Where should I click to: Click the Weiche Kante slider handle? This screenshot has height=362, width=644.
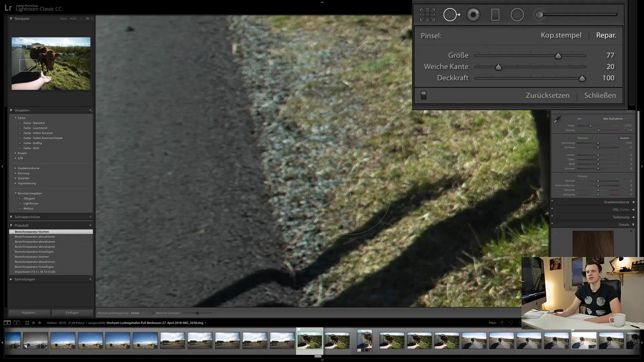pyautogui.click(x=498, y=67)
